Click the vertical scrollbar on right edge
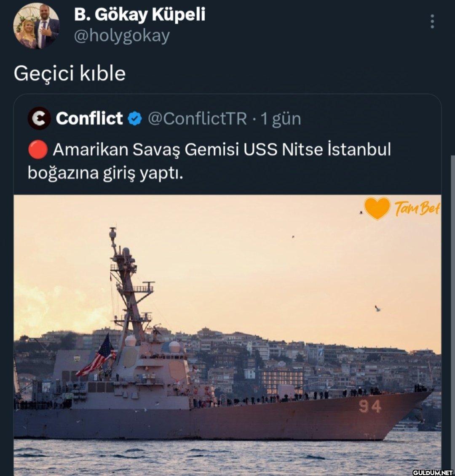Image resolution: width=455 pixels, height=476 pixels. [452, 316]
